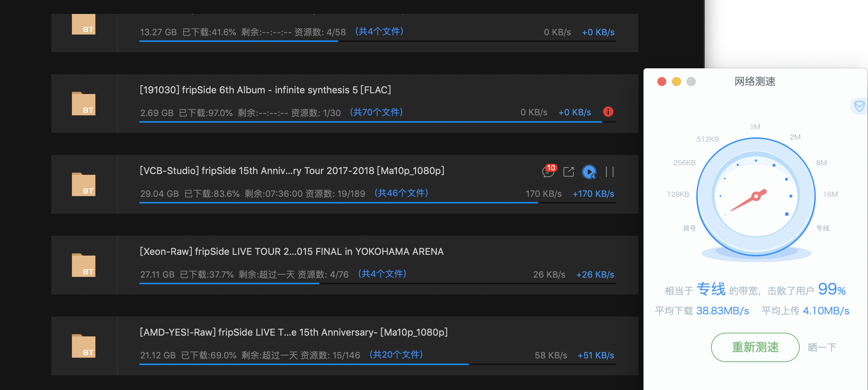Click BT folder icon of AMD-YES!-Raw task

pos(84,346)
